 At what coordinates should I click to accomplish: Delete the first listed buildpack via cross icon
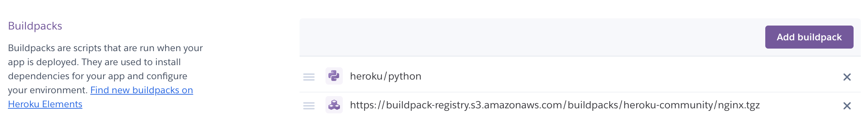[x=847, y=77]
